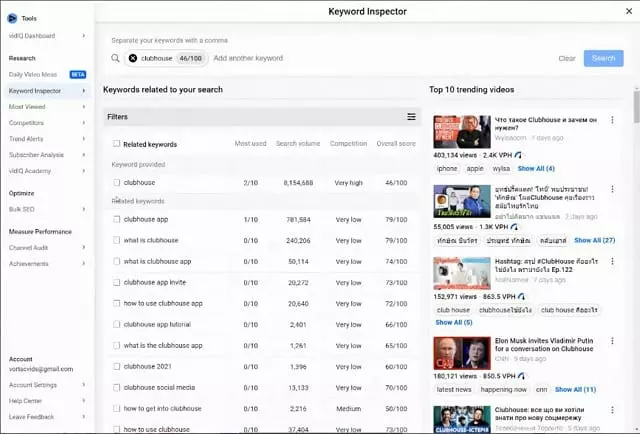640x434 pixels.
Task: Click the 'latest news' tag chip
Action: (454, 389)
